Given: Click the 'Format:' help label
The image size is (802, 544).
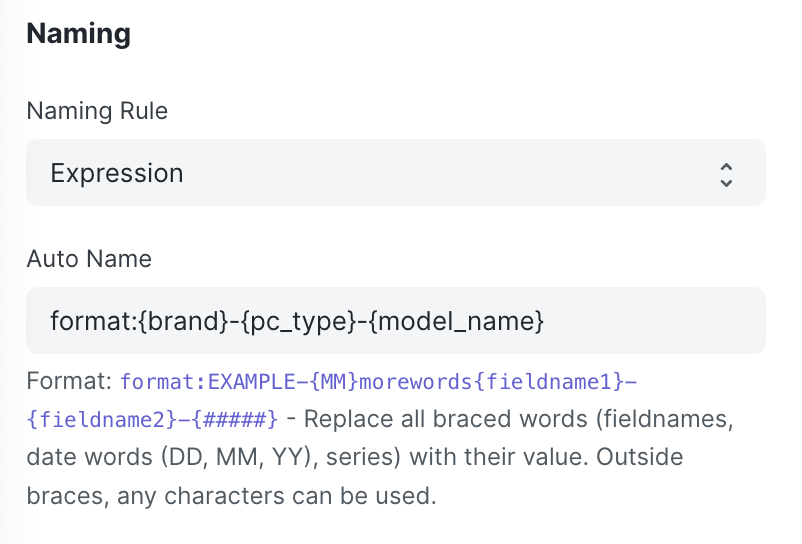Looking at the screenshot, I should coord(69,381).
